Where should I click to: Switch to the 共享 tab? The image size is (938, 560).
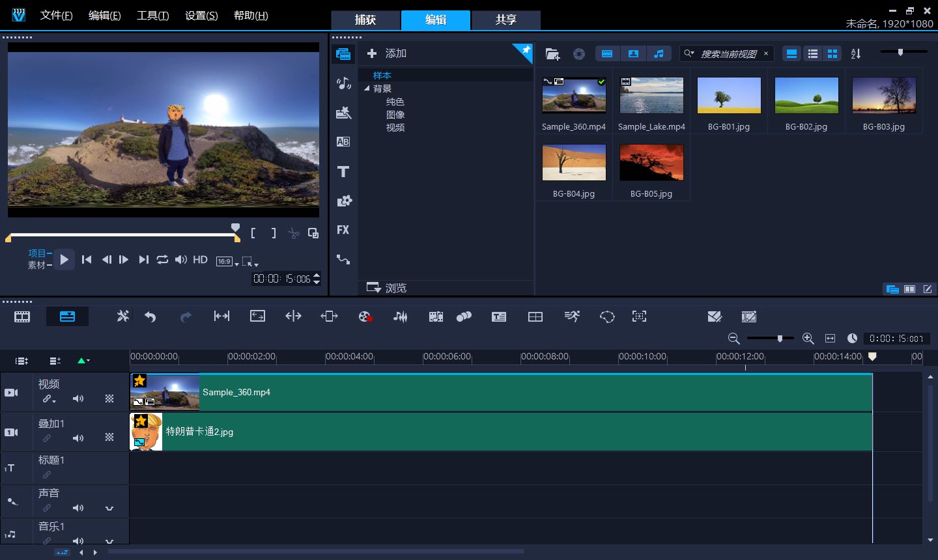[506, 20]
